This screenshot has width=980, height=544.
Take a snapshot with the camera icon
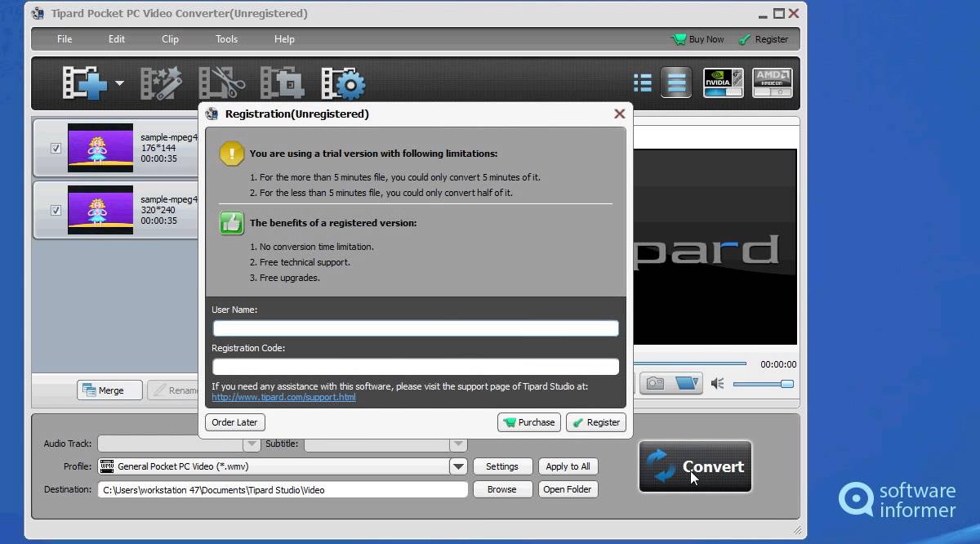tap(655, 383)
